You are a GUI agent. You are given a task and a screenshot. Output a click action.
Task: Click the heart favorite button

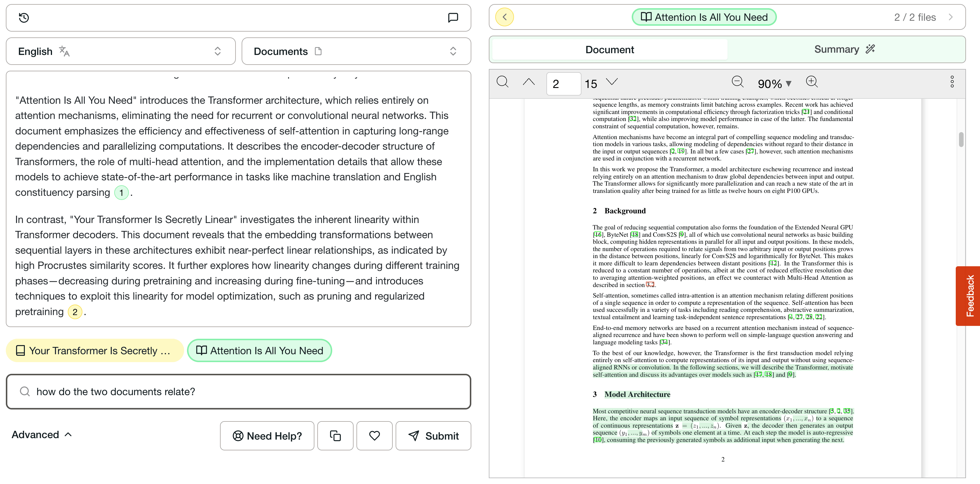374,436
